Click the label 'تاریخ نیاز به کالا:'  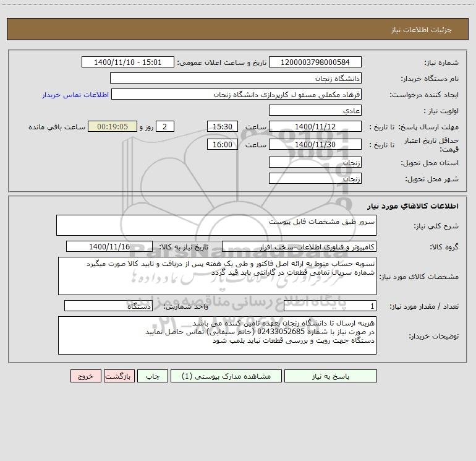184,247
